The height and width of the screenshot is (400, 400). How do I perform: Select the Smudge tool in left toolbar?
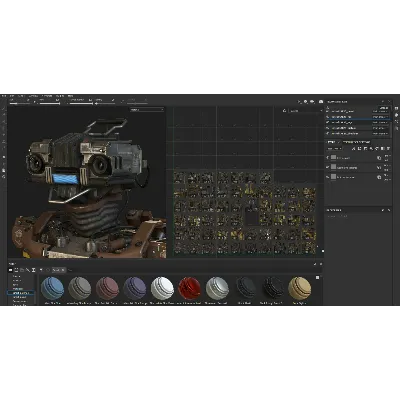coord(3,135)
